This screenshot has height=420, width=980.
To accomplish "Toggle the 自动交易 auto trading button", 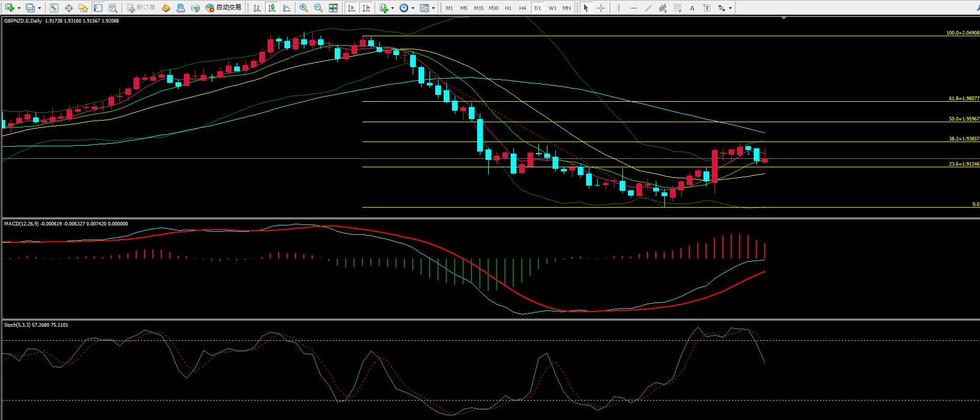I will (224, 8).
